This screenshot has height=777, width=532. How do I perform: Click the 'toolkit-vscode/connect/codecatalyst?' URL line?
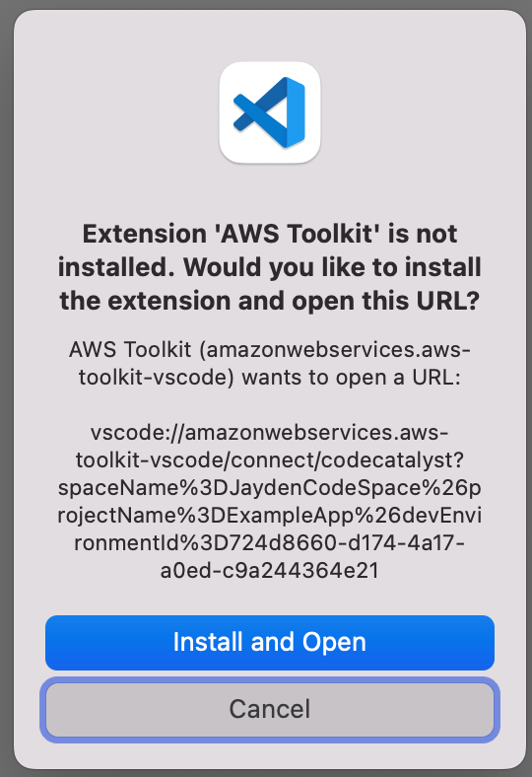coord(270,460)
